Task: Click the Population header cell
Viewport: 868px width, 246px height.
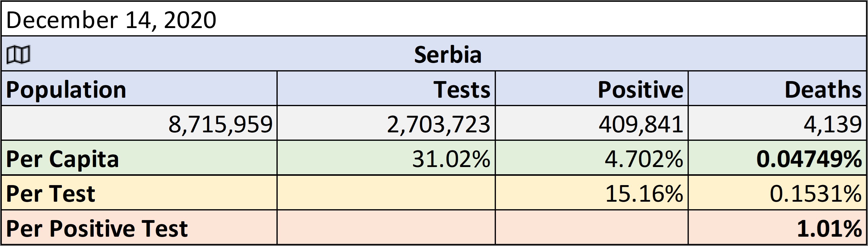Action: pos(139,89)
